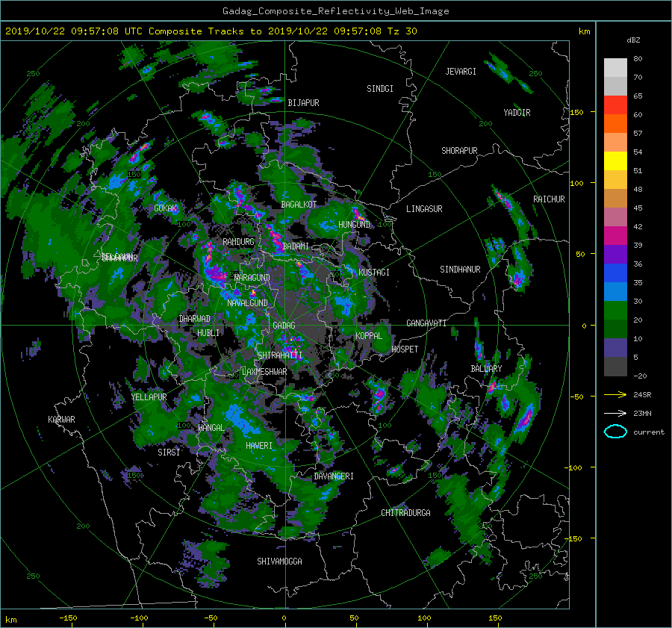Viewport: 672px width, 628px height.
Task: Click the BAGALKOT city label
Action: pos(299,205)
